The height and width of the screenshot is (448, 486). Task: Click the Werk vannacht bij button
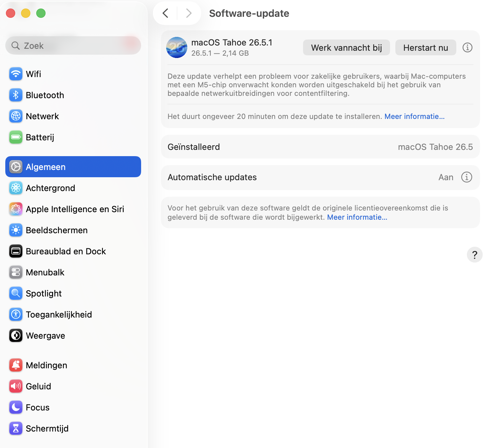click(347, 47)
